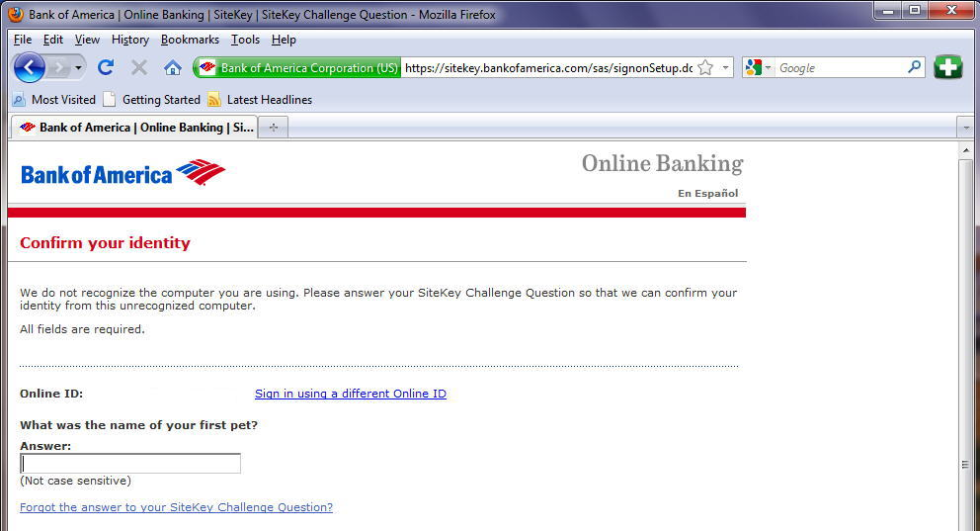This screenshot has width=980, height=531.
Task: Open the Bookmarks menu
Action: [x=190, y=40]
